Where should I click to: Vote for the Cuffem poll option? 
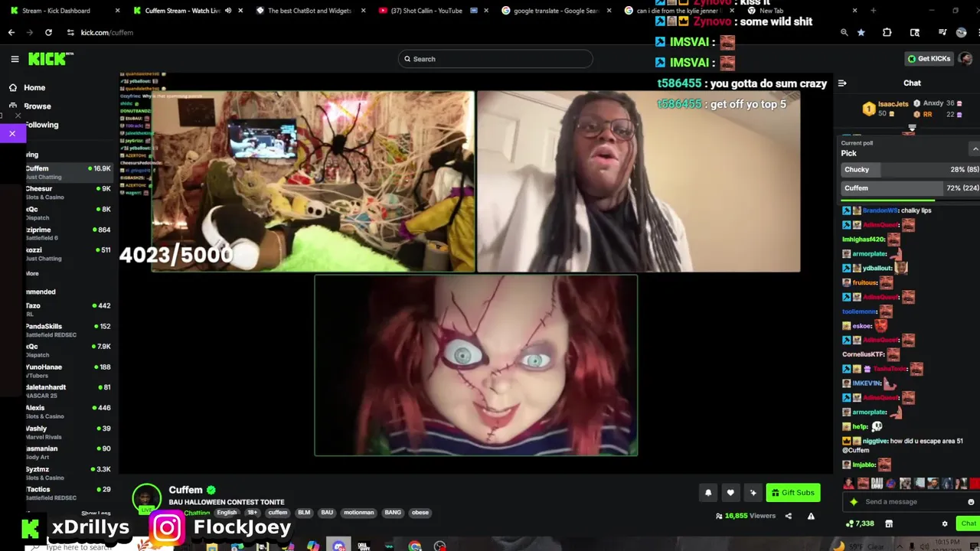coord(910,188)
